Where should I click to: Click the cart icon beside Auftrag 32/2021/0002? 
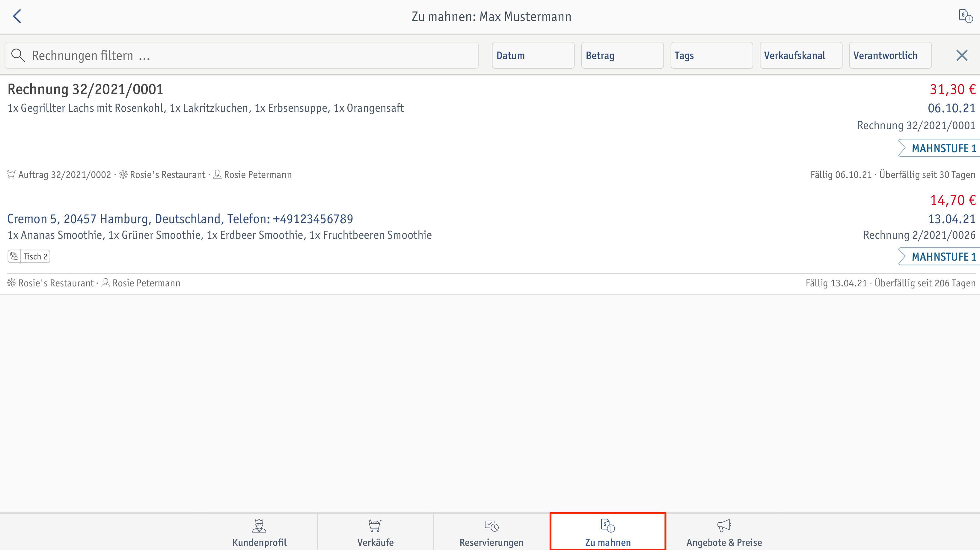11,175
